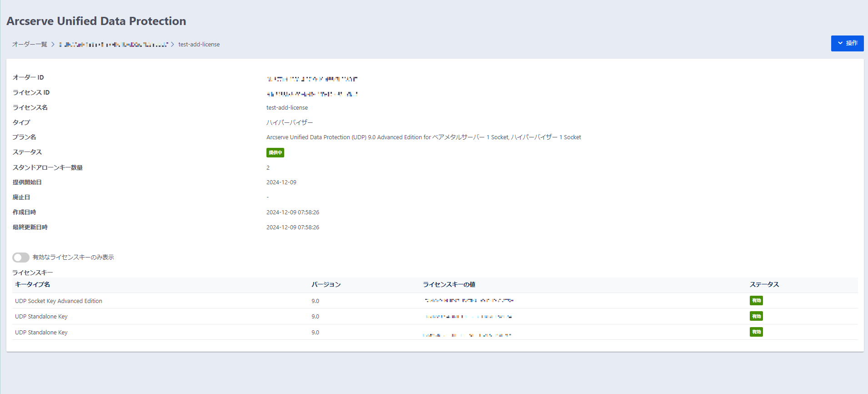Image resolution: width=868 pixels, height=394 pixels.
Task: Open the 操作 dropdown button
Action: coord(847,43)
